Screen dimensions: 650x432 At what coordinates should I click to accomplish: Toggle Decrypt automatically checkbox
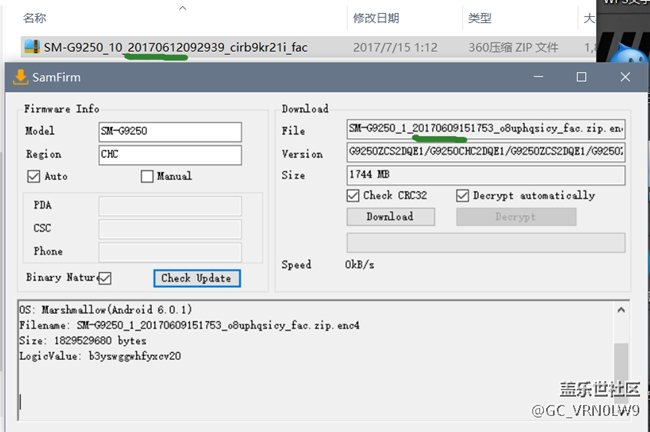click(x=462, y=195)
